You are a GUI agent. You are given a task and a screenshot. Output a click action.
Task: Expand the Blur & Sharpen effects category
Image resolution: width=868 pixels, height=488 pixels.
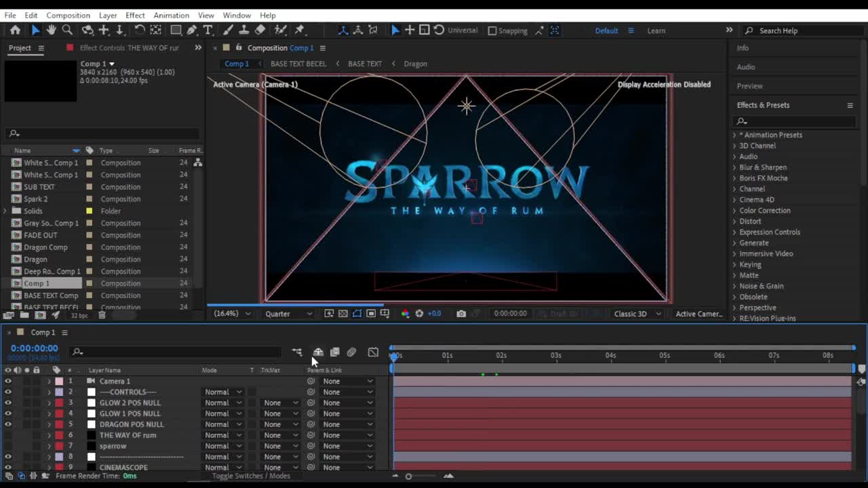[734, 167]
